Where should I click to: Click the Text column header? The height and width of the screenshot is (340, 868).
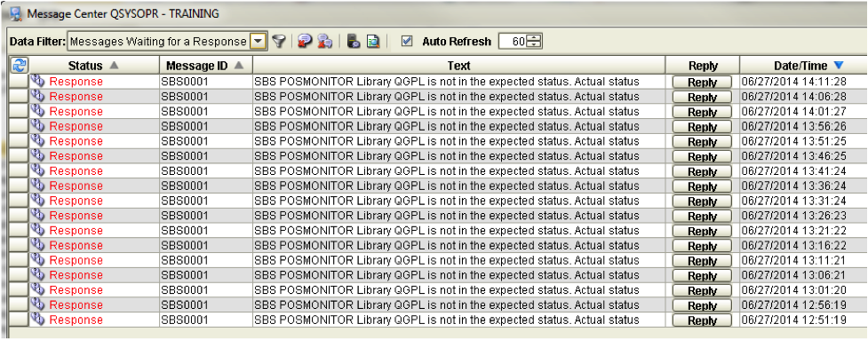pyautogui.click(x=459, y=65)
